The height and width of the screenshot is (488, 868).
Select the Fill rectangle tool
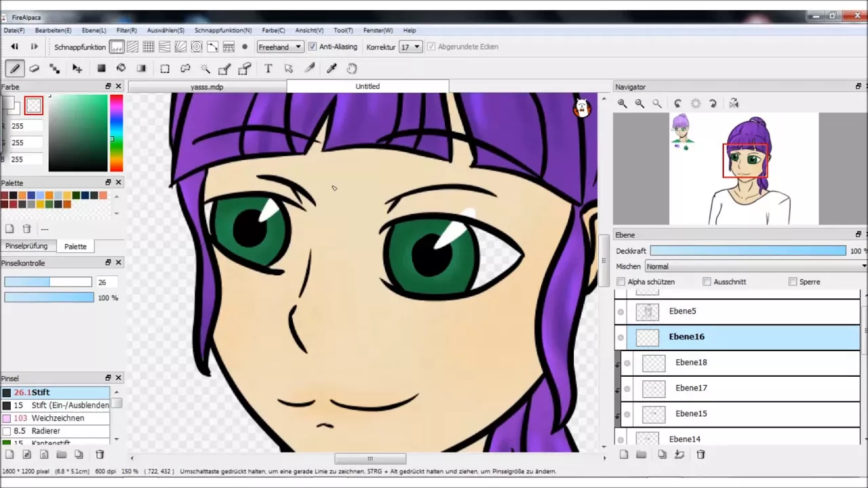point(101,68)
